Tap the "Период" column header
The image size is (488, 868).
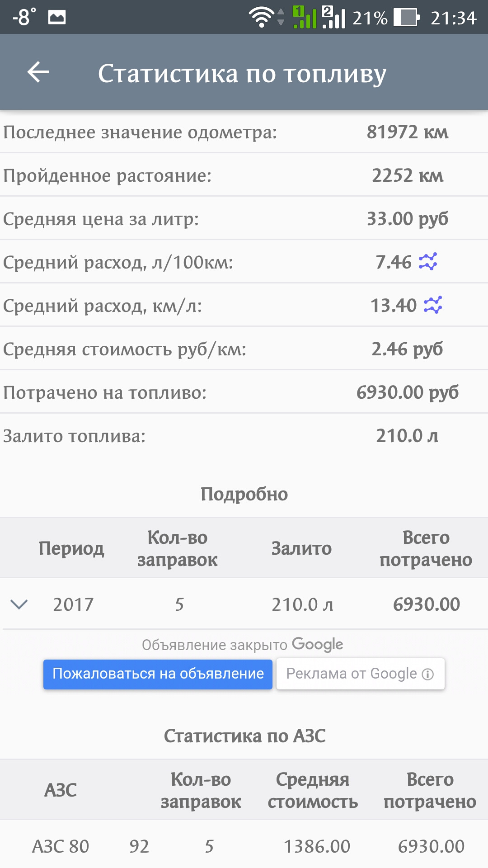[71, 548]
